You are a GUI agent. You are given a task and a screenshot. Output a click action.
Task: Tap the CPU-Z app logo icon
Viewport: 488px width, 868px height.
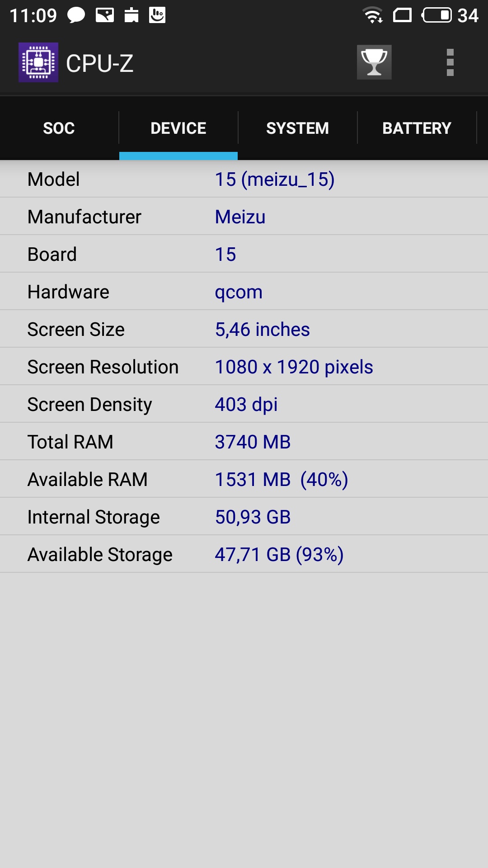tap(38, 62)
